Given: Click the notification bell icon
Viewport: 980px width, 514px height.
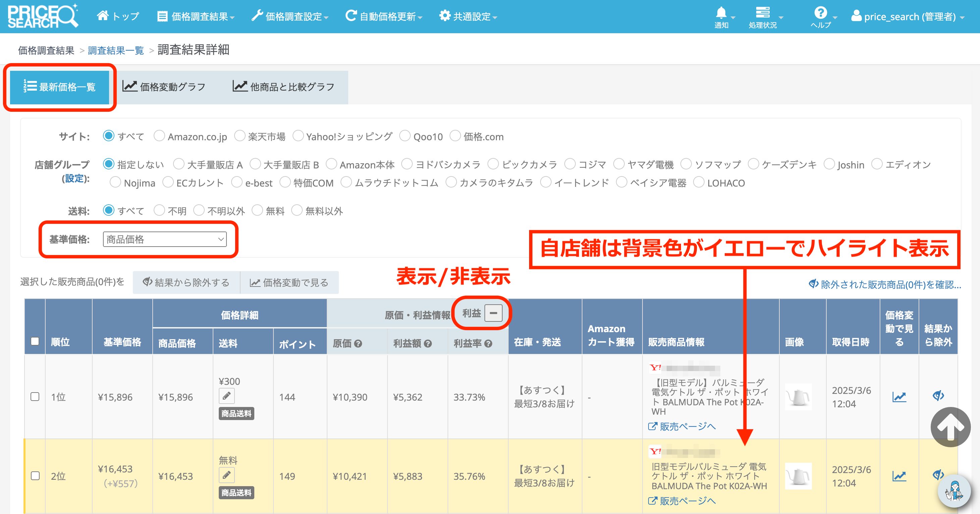Looking at the screenshot, I should pos(721,13).
